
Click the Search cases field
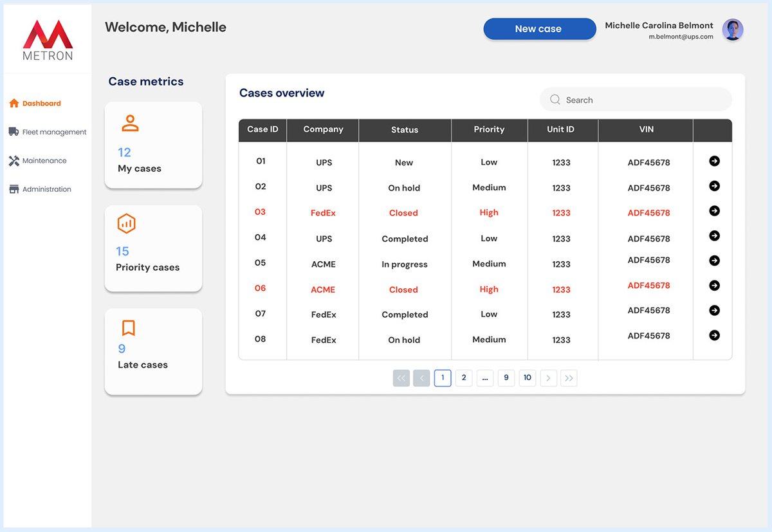(x=636, y=100)
